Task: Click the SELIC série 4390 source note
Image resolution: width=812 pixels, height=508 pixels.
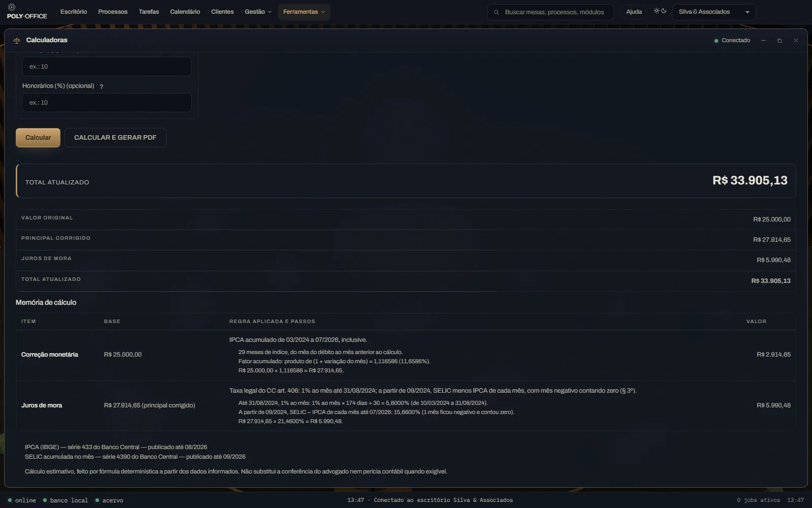Action: tap(135, 457)
